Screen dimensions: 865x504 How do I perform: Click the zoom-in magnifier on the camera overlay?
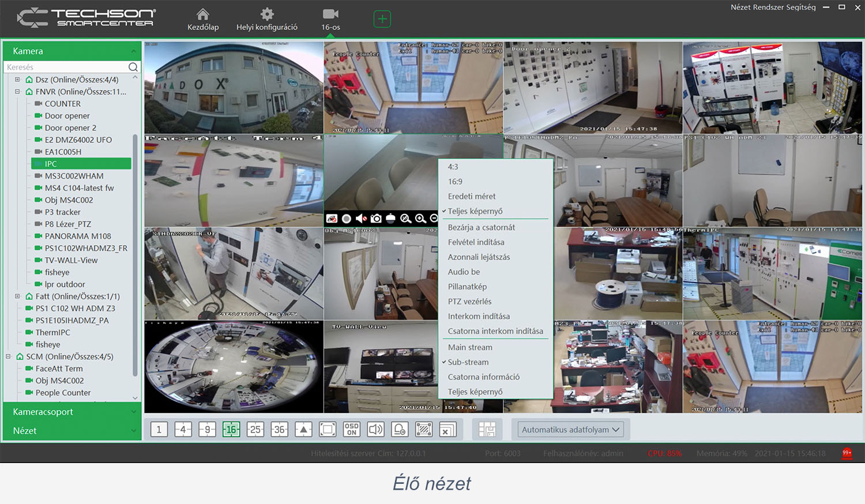pos(420,219)
